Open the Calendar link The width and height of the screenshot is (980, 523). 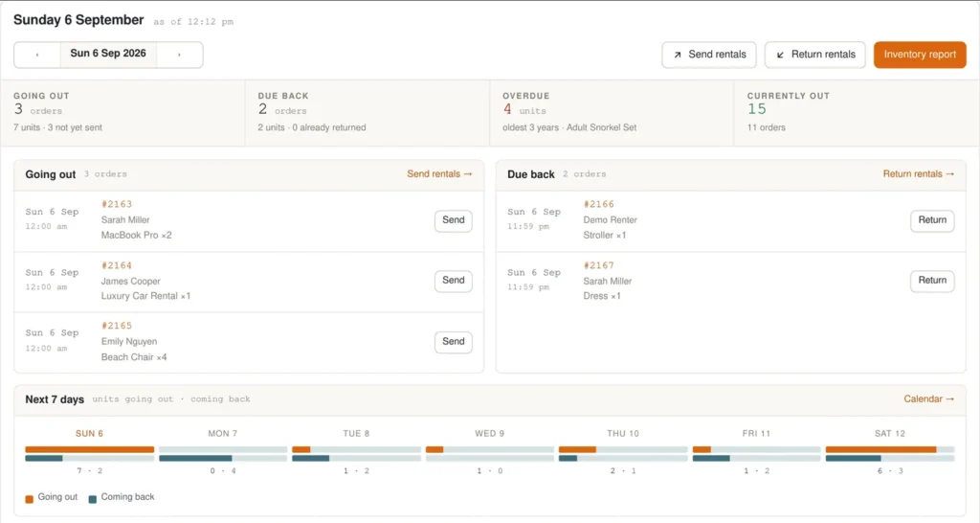928,399
